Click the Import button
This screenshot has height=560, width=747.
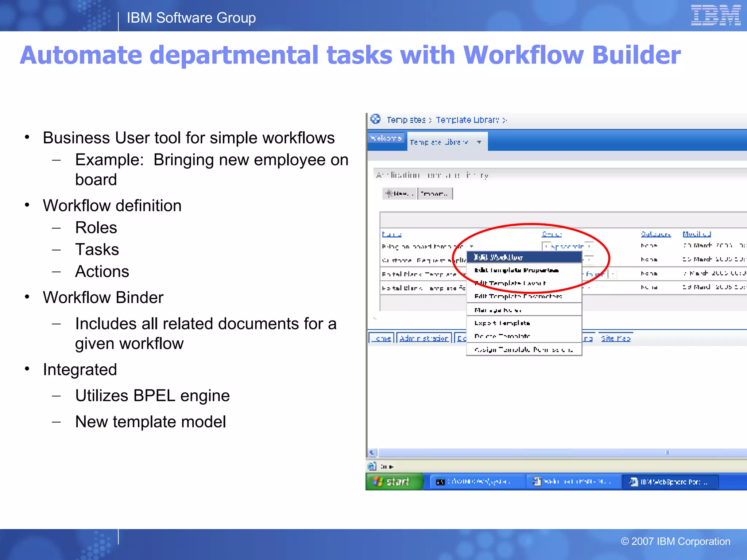[434, 194]
